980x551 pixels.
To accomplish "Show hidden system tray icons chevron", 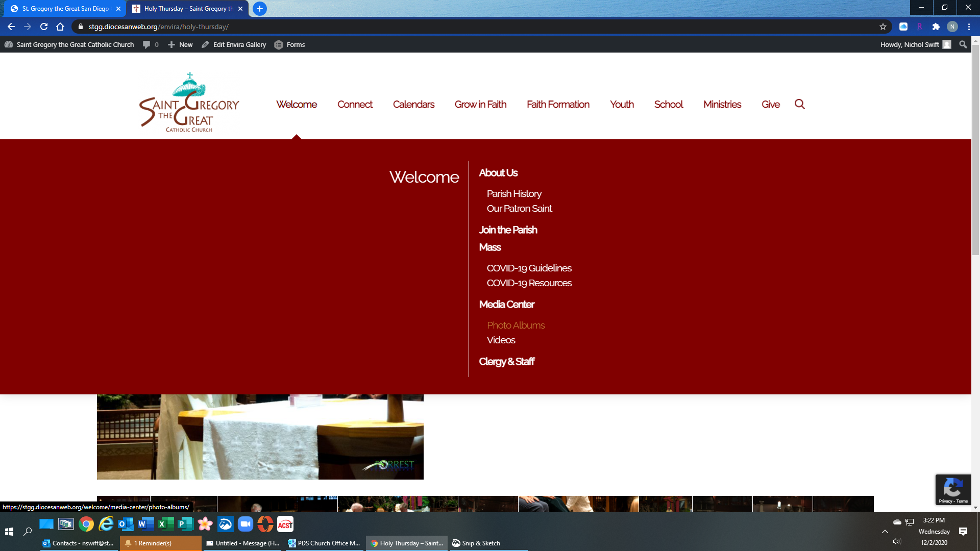I will (x=885, y=531).
